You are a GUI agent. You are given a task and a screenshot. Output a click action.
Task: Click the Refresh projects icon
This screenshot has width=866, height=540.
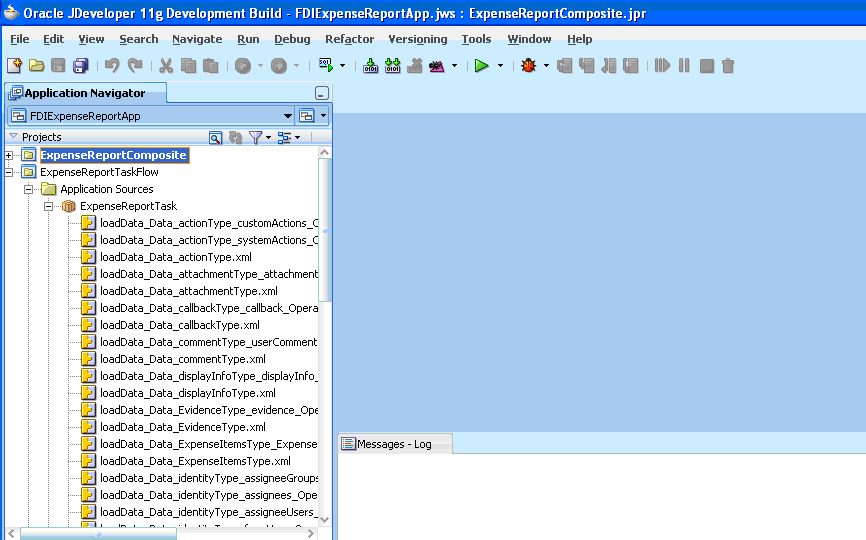pos(235,137)
